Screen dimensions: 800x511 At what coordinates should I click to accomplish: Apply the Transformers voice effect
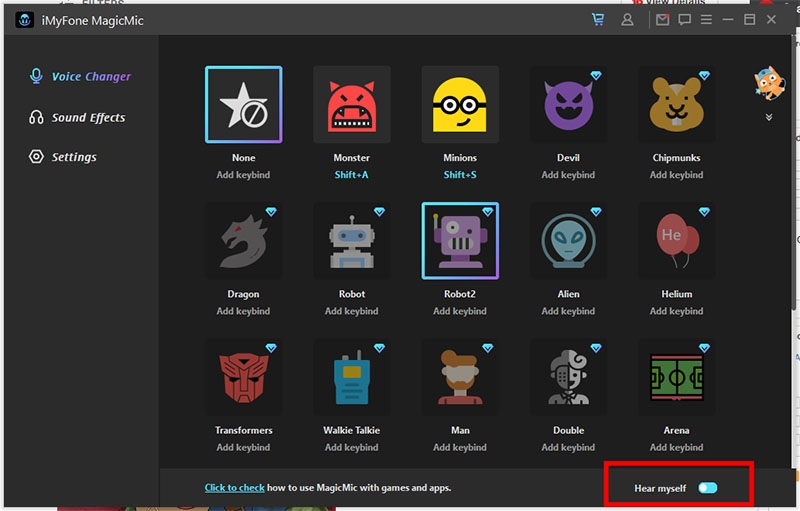(243, 378)
